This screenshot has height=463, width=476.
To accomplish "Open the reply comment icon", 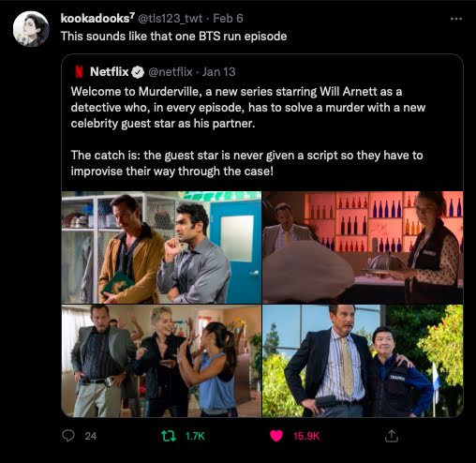I will pos(68,436).
